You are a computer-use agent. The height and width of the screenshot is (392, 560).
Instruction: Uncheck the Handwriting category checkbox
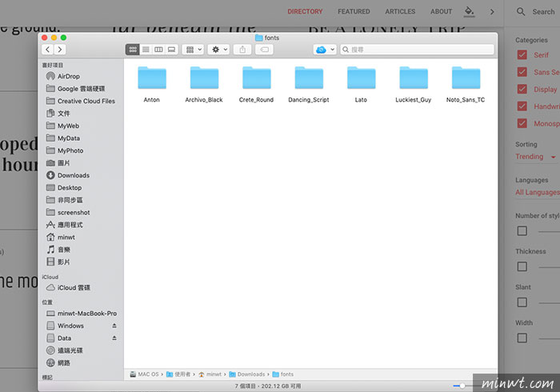tap(522, 106)
